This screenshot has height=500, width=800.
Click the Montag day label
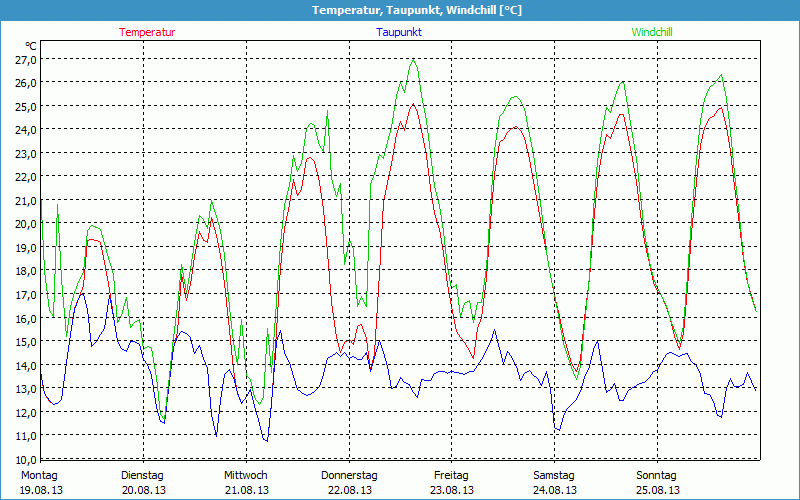(39, 476)
